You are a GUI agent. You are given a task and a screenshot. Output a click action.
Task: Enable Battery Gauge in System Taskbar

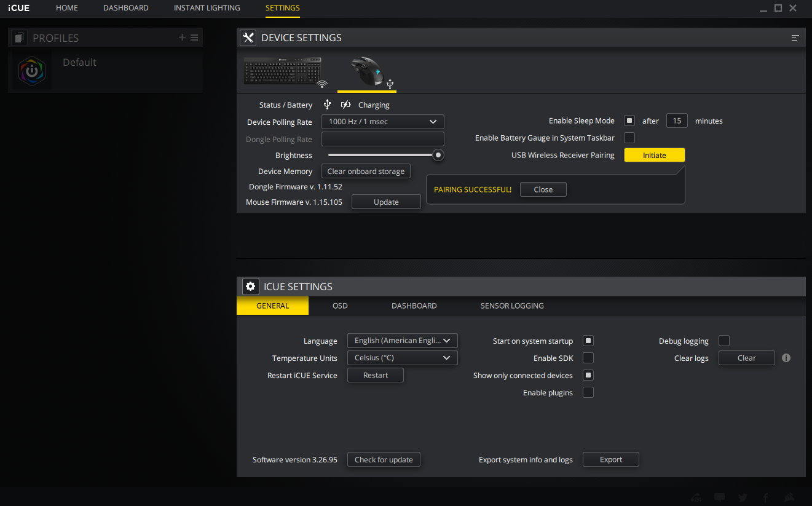click(x=629, y=138)
